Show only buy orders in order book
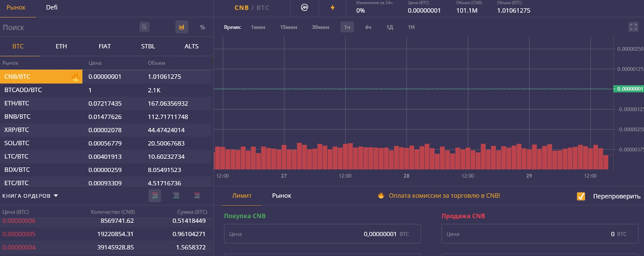The image size is (644, 256). pos(176,196)
